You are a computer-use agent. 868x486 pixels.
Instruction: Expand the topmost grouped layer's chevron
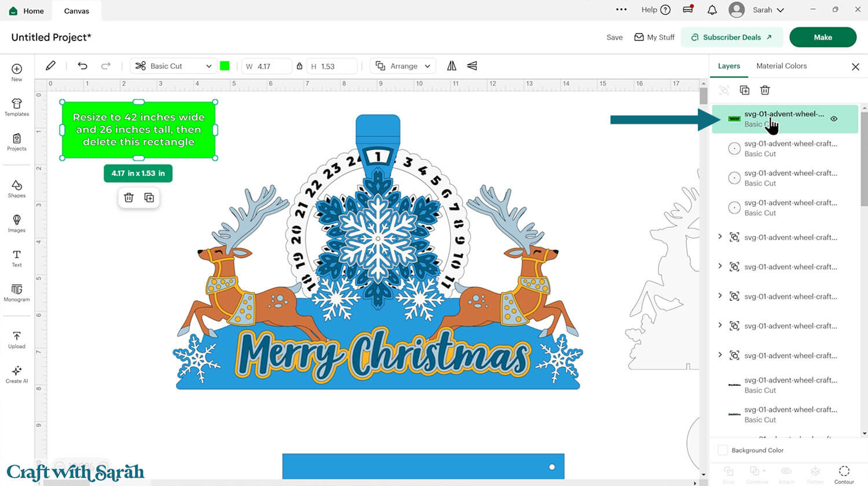click(720, 237)
